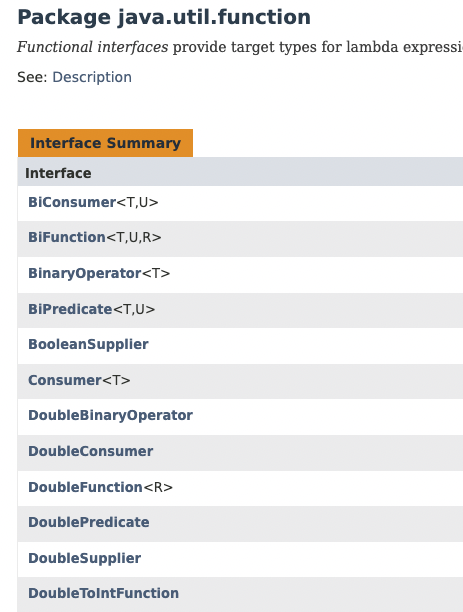Viewport: 463px width, 612px height.
Task: Click the Consumer interface link
Action: (65, 380)
